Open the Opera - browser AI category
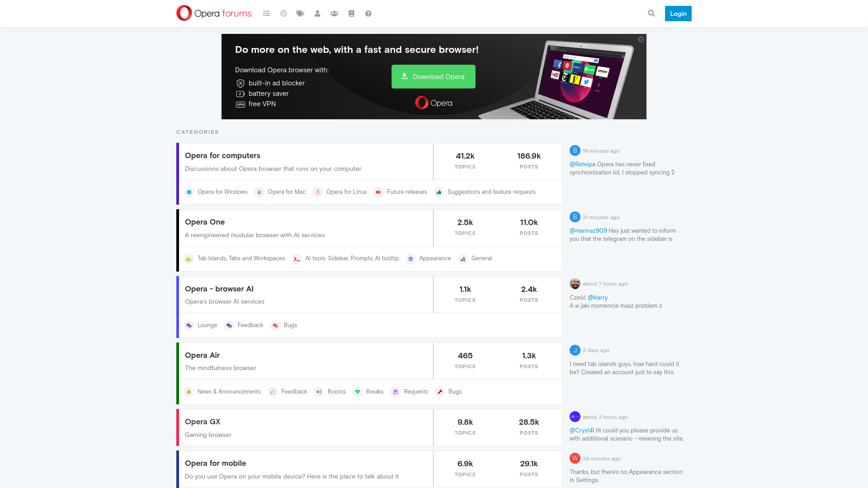 (x=219, y=289)
